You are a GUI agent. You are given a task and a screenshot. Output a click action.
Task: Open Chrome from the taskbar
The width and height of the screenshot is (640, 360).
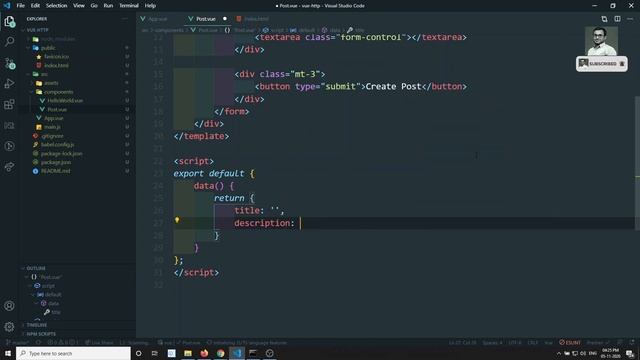click(220, 353)
